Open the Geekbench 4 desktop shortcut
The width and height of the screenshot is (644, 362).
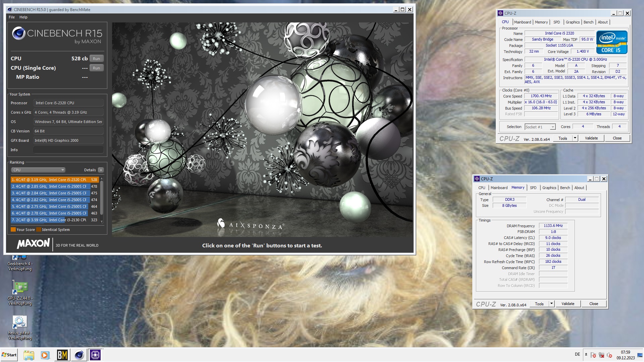click(x=20, y=263)
